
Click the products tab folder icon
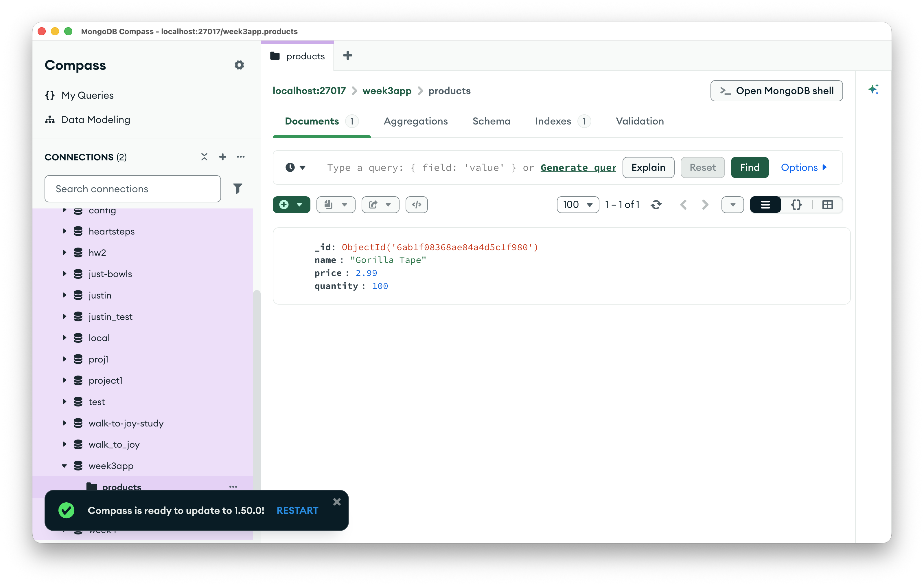(275, 56)
